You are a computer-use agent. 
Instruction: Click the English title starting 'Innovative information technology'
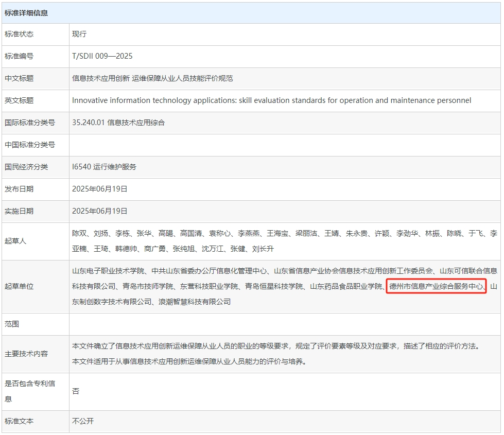pyautogui.click(x=272, y=100)
